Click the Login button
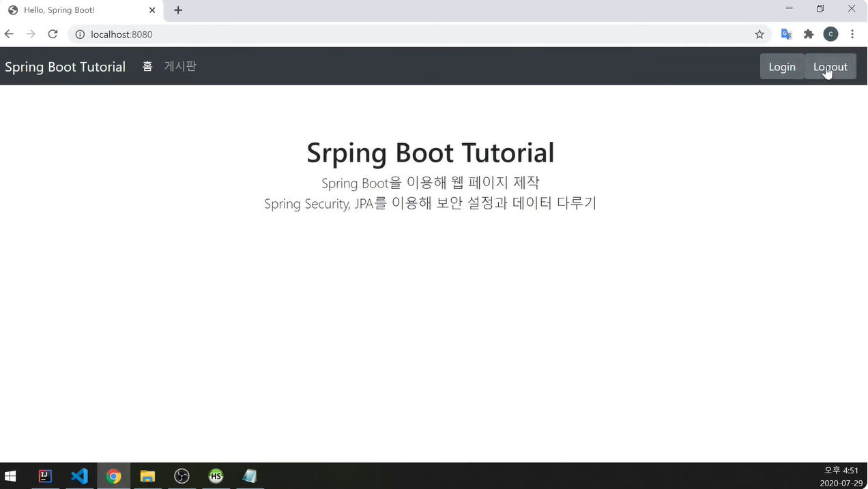Viewport: 868px width, 489px height. 782,66
